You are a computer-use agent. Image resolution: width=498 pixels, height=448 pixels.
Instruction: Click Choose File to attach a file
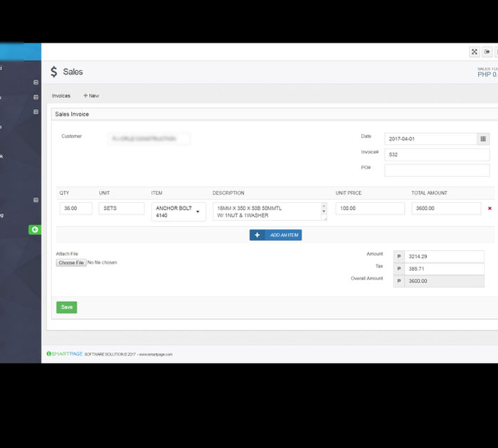(71, 262)
